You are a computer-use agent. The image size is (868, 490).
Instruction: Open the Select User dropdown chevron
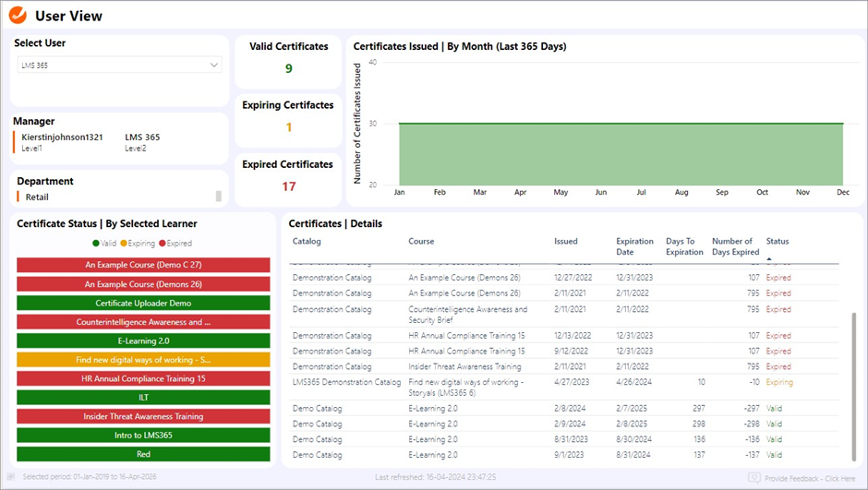coord(214,66)
